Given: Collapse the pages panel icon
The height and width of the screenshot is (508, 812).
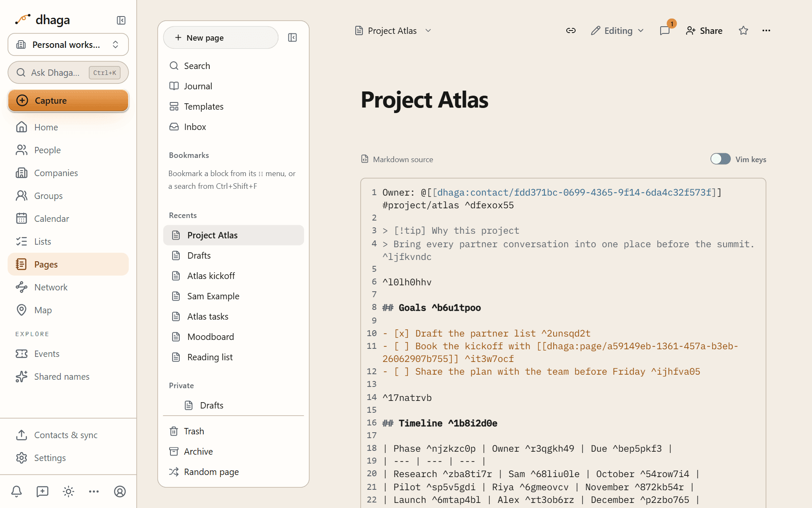Looking at the screenshot, I should [292, 38].
